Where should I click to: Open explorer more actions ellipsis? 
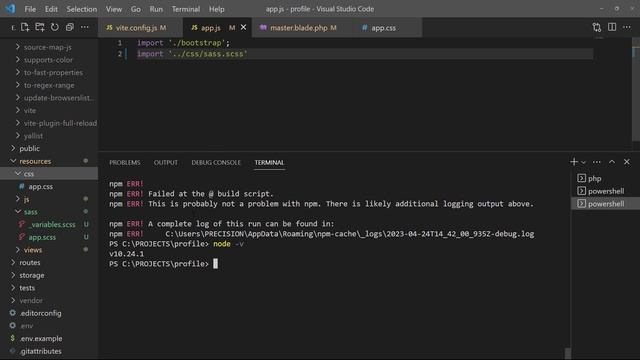(x=84, y=27)
